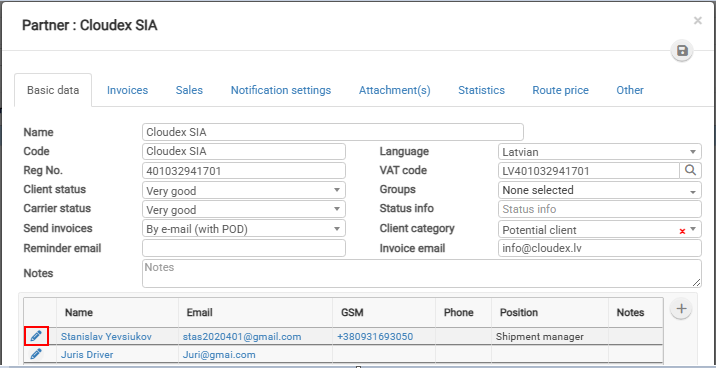716x368 pixels.
Task: Open the Carrier status dropdown
Action: coord(244,209)
